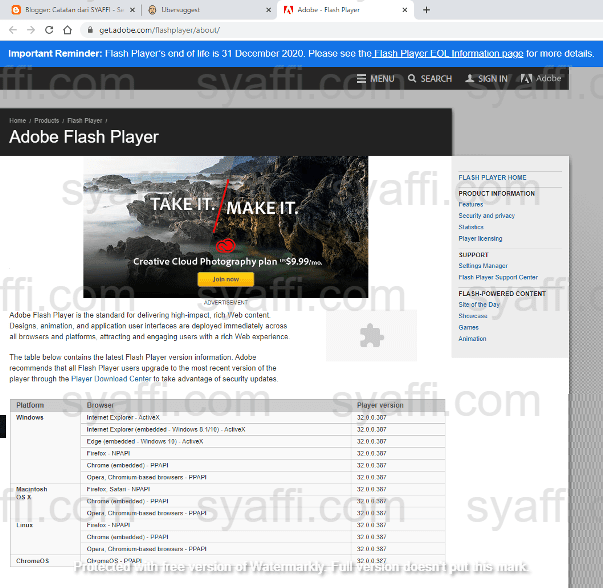This screenshot has height=588, width=603.
Task: Go back using the browser back arrow
Action: pyautogui.click(x=13, y=30)
